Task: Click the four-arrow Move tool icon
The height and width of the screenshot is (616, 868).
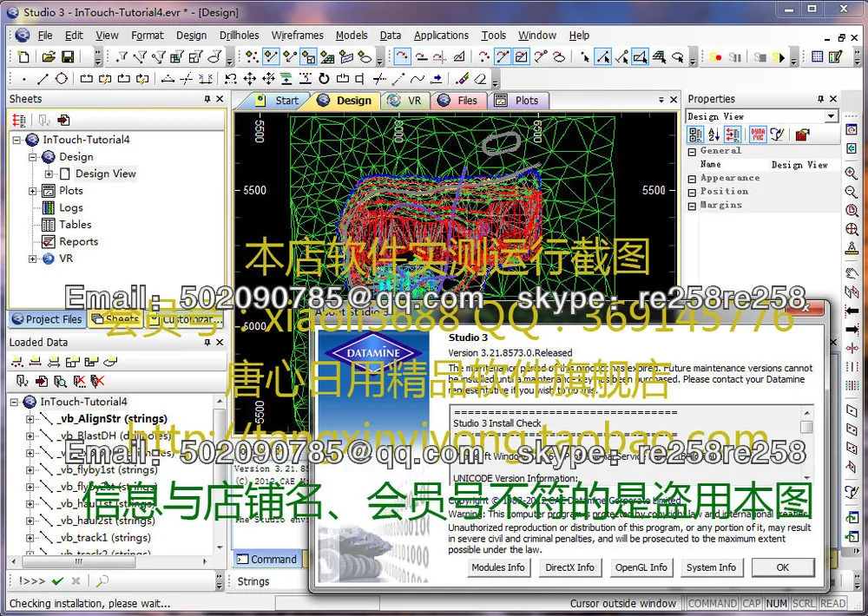Action: coord(250,79)
